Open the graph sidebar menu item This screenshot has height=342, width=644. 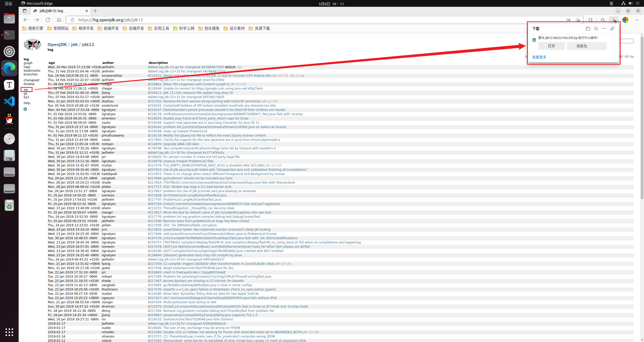pyautogui.click(x=28, y=63)
